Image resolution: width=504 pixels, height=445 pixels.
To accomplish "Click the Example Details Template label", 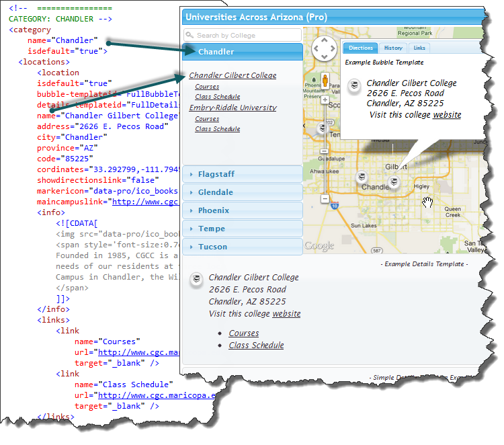I will 424,264.
